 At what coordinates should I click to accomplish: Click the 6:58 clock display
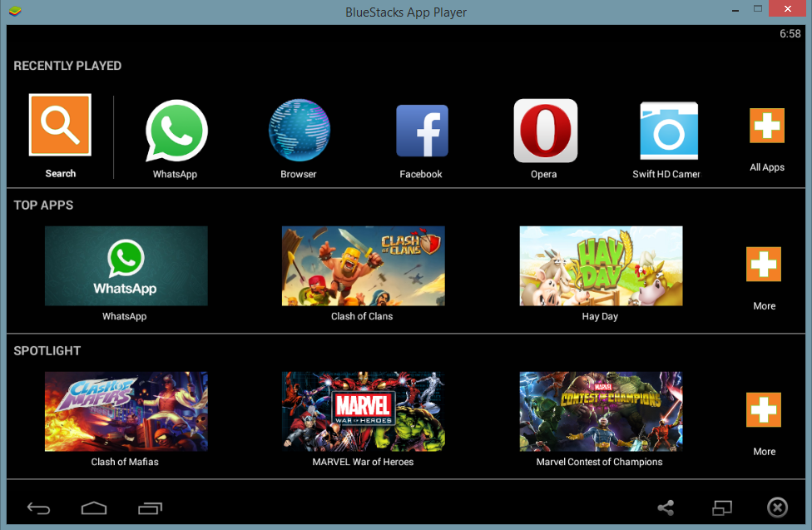pos(790,33)
